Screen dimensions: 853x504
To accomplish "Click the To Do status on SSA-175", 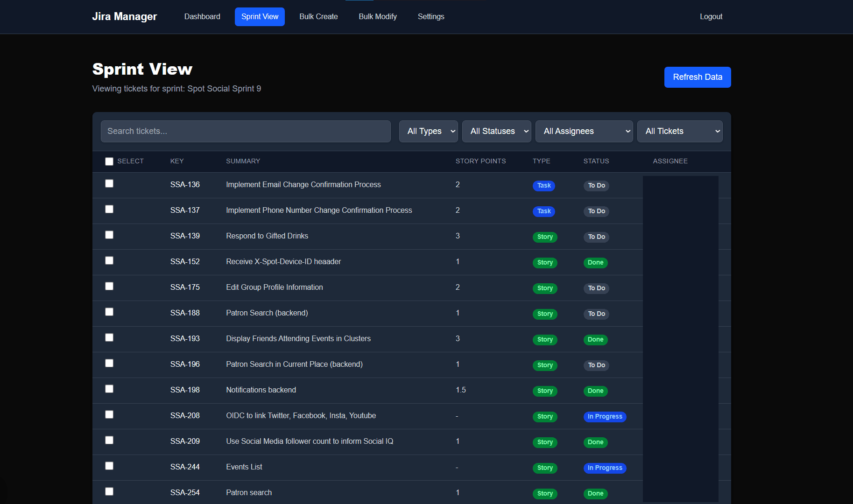I will (x=596, y=288).
